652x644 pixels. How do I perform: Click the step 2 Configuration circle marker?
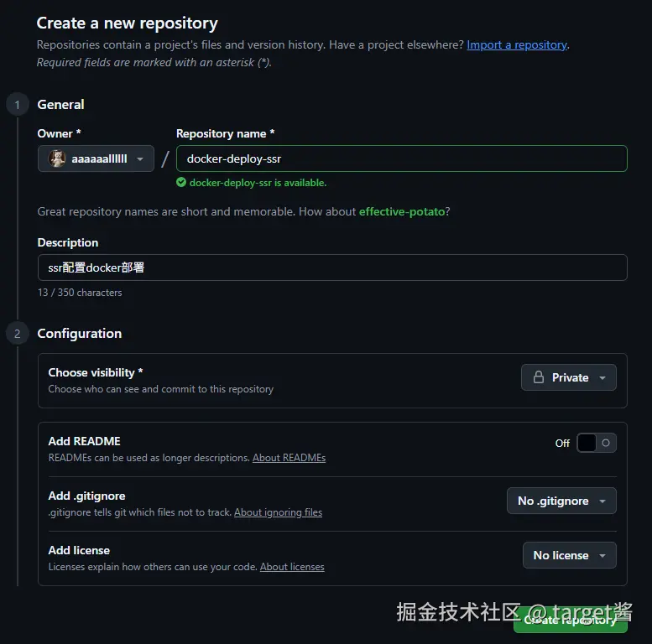click(x=17, y=334)
